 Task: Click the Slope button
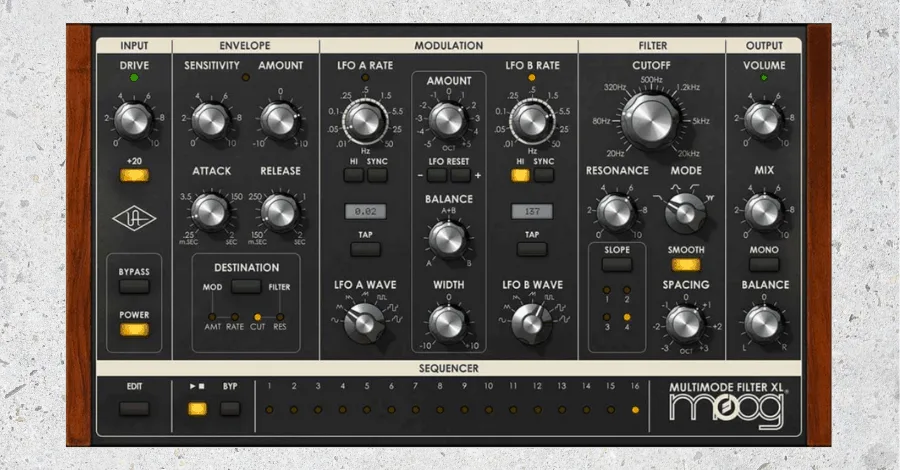617,265
